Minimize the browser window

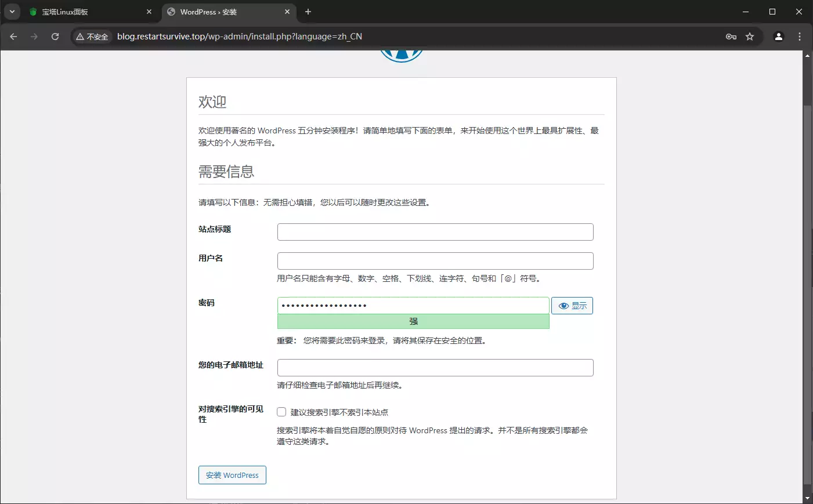click(746, 12)
